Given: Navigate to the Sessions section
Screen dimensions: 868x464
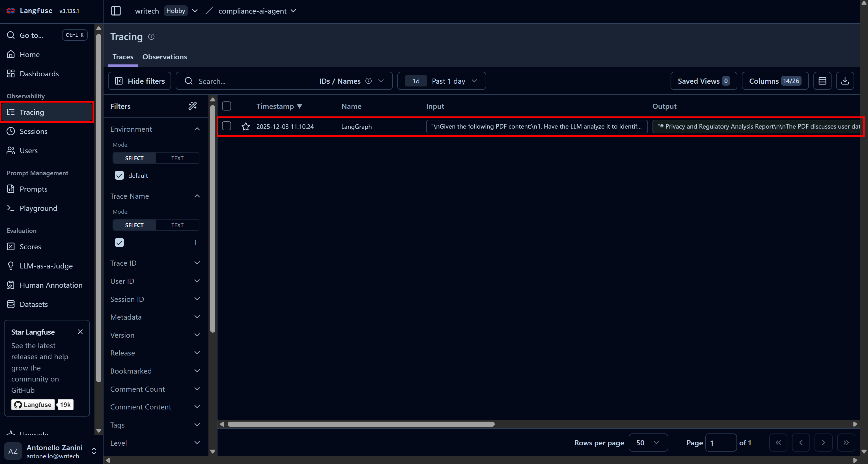Looking at the screenshot, I should pos(33,131).
